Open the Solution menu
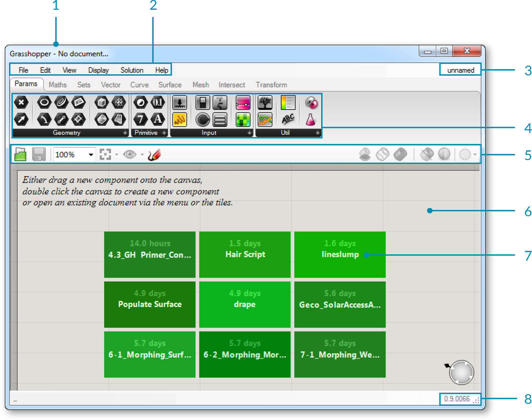Viewport: 532px width, 420px height. [x=132, y=70]
